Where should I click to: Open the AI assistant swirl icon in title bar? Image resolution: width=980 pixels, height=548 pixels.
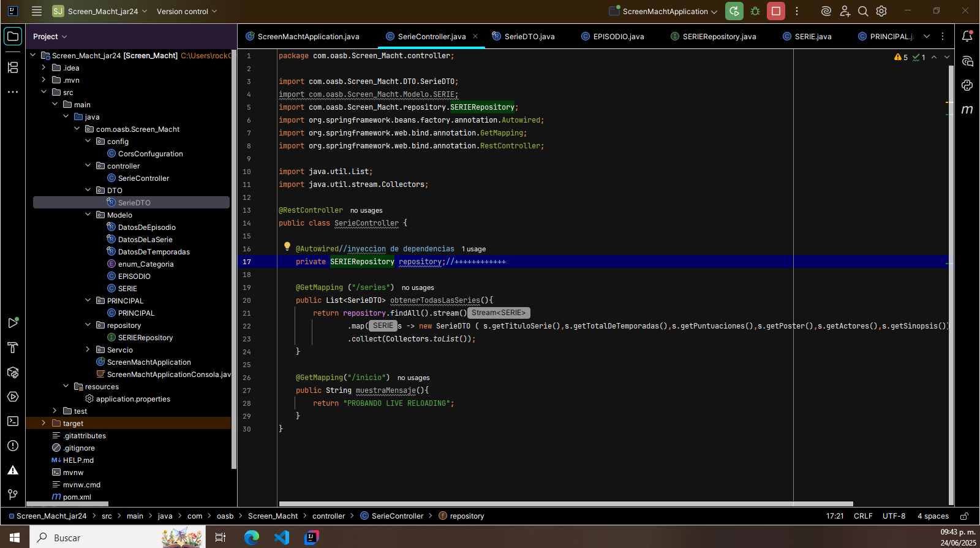pyautogui.click(x=826, y=11)
